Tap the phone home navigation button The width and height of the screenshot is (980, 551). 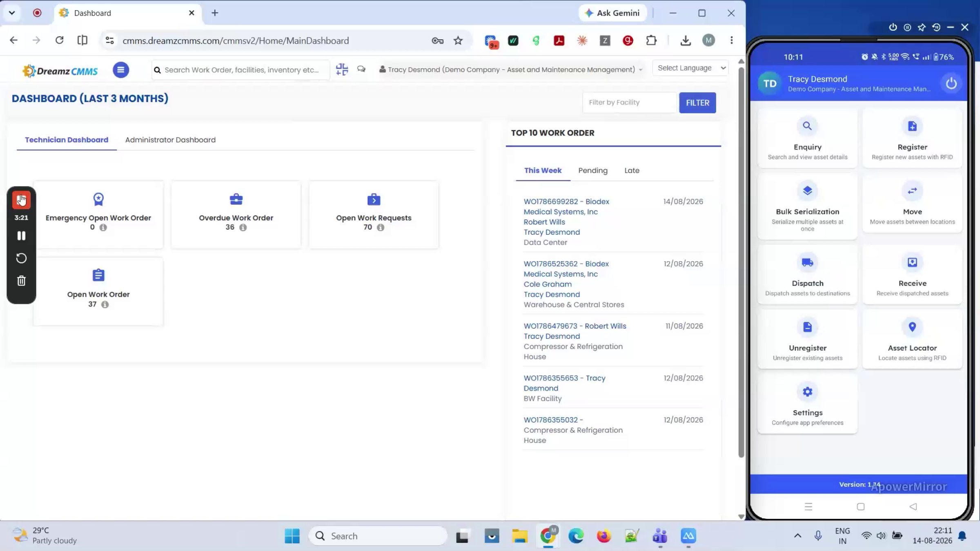[861, 507]
